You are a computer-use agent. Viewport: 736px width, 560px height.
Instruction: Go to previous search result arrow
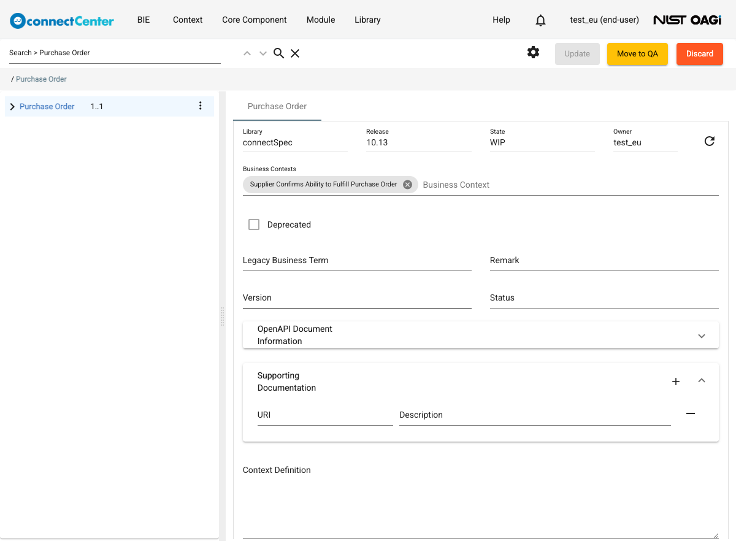tap(247, 53)
